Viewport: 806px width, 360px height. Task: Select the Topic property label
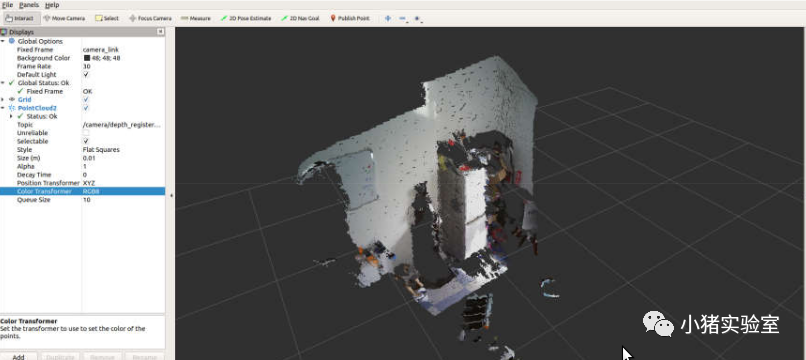tap(25, 124)
